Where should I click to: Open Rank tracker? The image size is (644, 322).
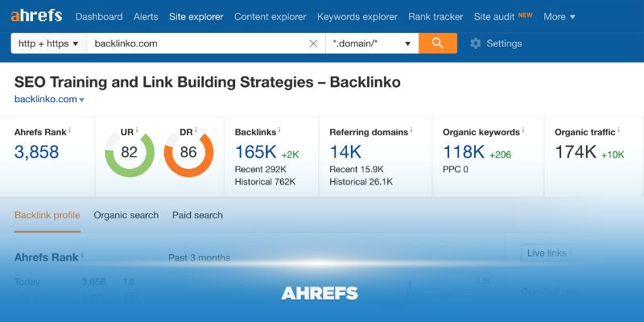pyautogui.click(x=436, y=17)
